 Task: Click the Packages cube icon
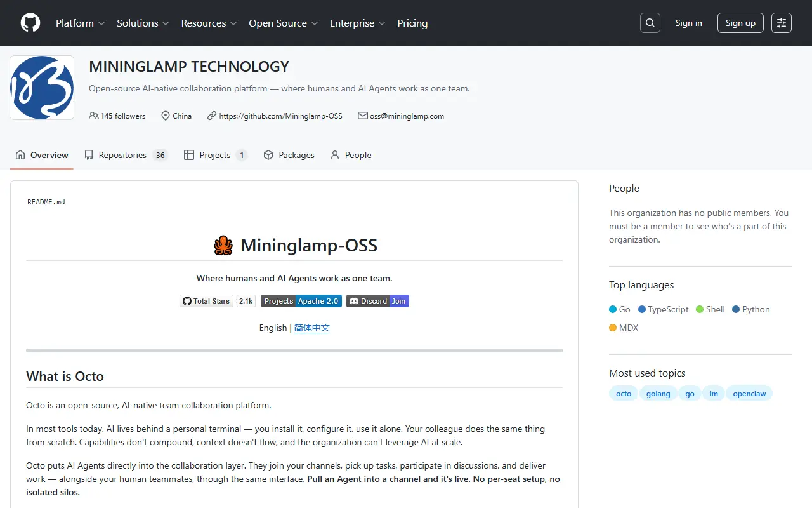pos(268,155)
